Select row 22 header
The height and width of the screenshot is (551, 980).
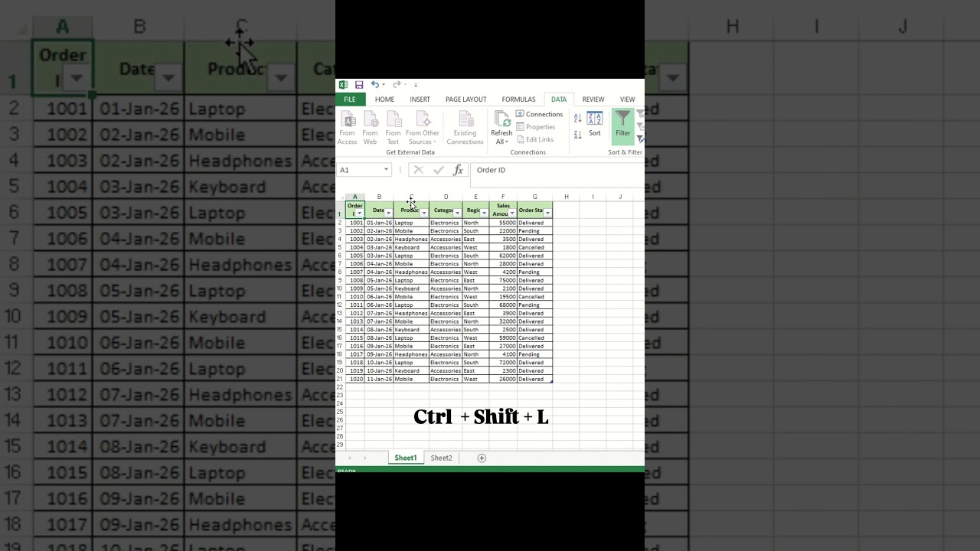point(341,387)
